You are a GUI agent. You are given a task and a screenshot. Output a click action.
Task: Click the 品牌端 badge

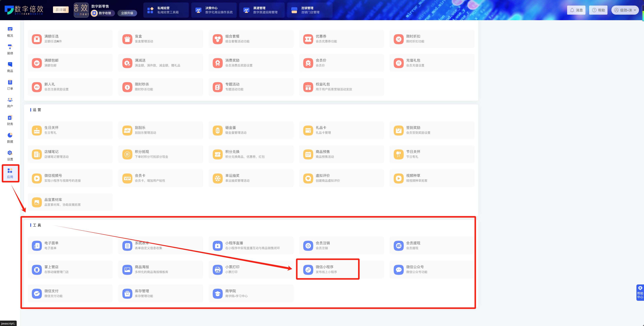click(61, 10)
